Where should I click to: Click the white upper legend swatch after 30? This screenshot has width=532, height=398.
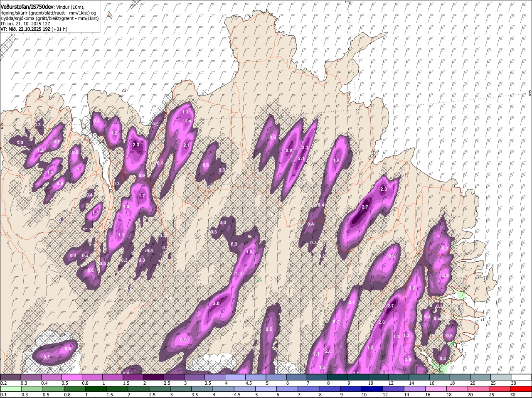[522, 377]
